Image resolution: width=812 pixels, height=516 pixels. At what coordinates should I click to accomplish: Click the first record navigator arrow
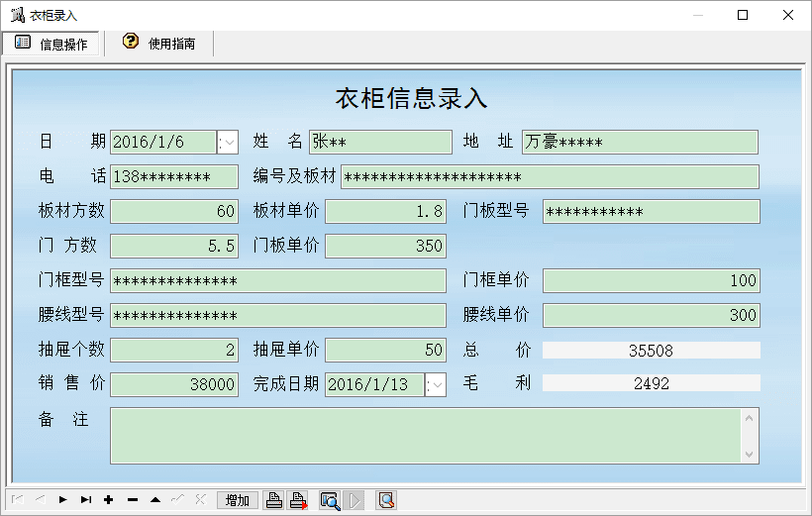[17, 500]
